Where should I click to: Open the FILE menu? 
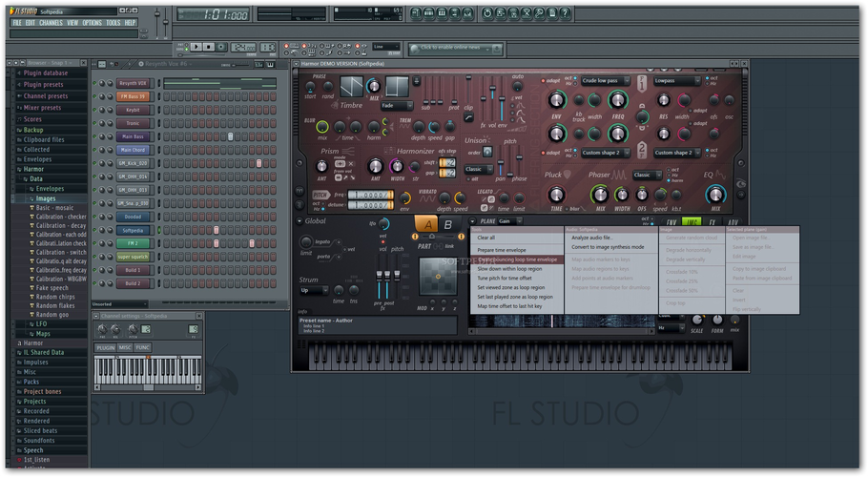[x=17, y=23]
